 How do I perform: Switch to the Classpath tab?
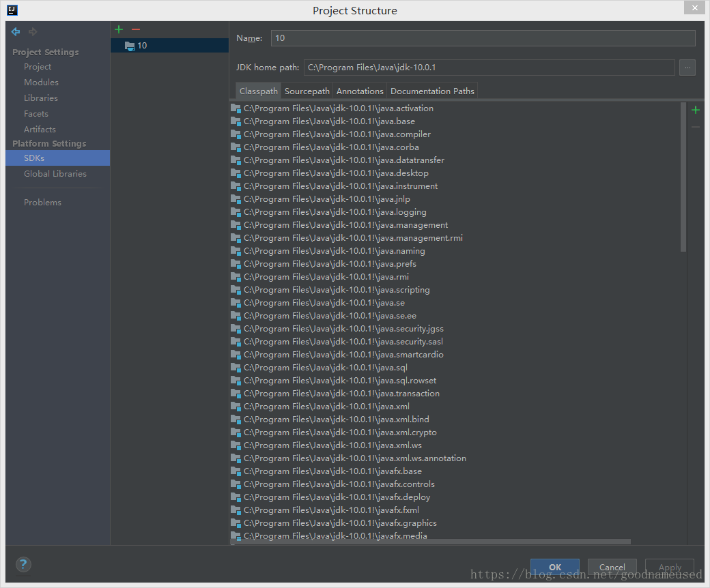pyautogui.click(x=259, y=91)
